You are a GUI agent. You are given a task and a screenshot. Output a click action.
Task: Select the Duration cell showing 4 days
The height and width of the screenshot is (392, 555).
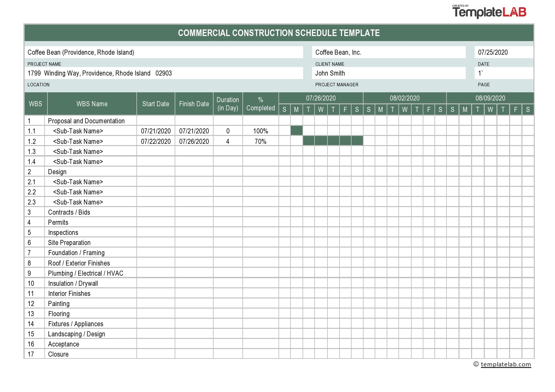pos(228,141)
